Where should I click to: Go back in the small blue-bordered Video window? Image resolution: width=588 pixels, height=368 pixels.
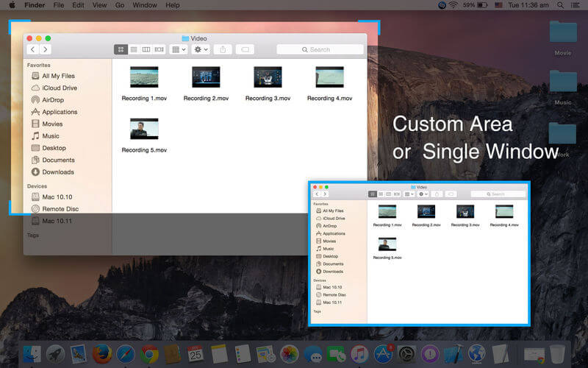click(x=317, y=194)
